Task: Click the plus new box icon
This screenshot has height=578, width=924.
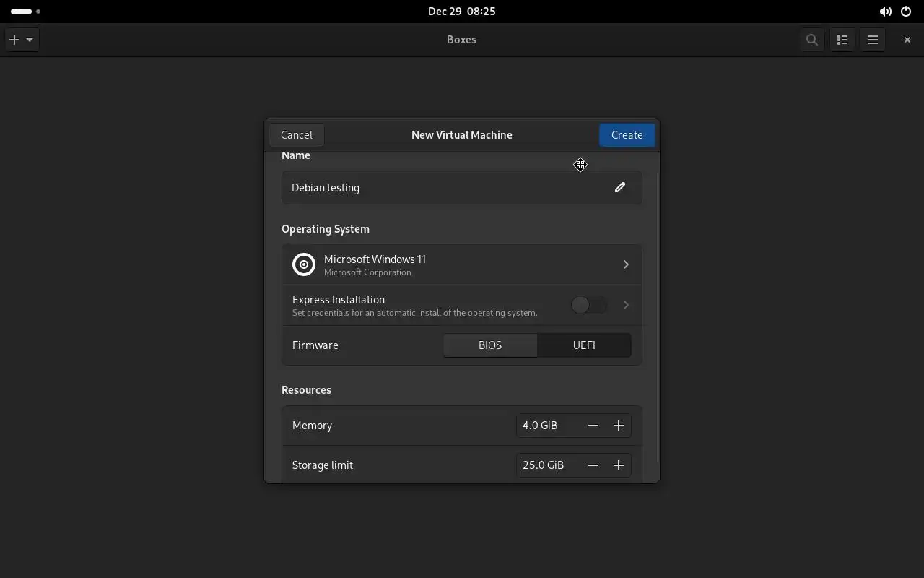Action: pos(14,40)
